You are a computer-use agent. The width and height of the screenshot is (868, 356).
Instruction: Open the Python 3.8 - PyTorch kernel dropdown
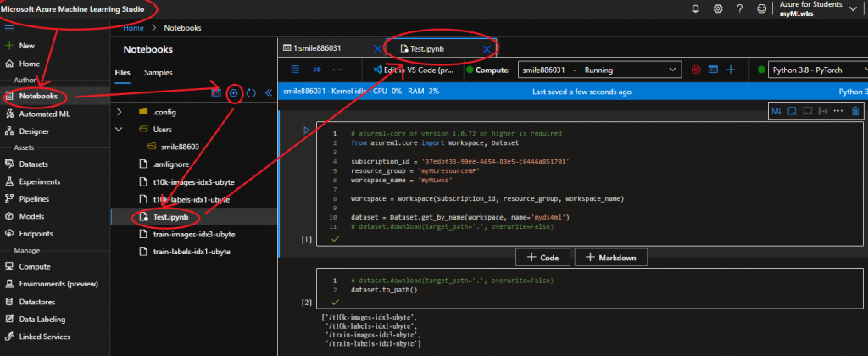coord(818,70)
